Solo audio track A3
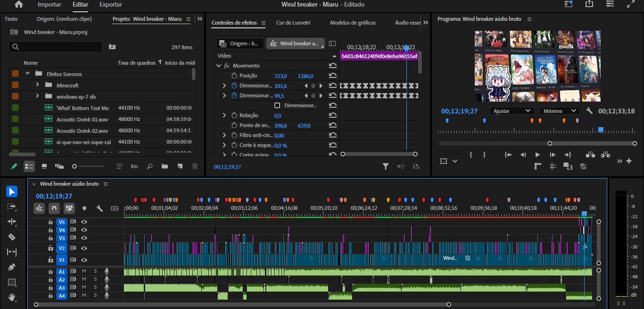 (95, 288)
